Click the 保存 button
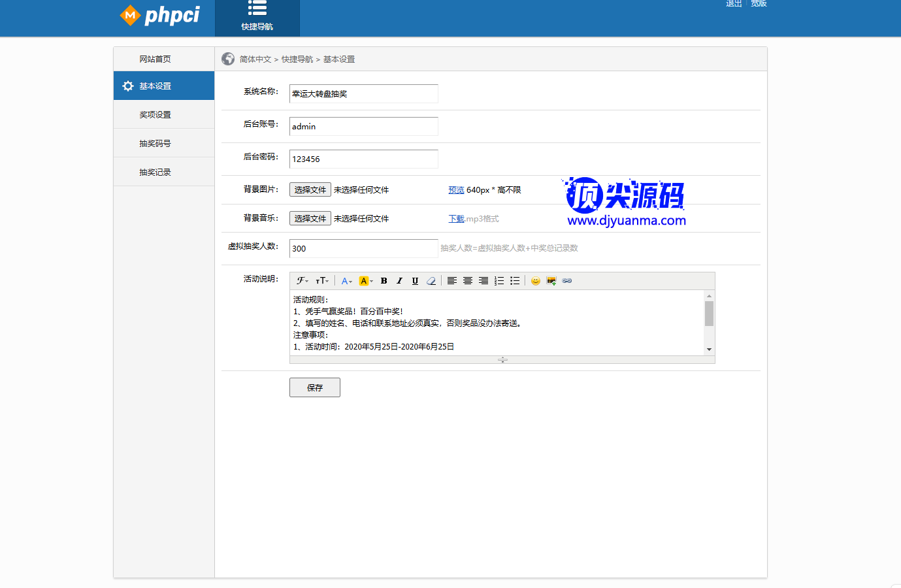901x588 pixels. (315, 387)
